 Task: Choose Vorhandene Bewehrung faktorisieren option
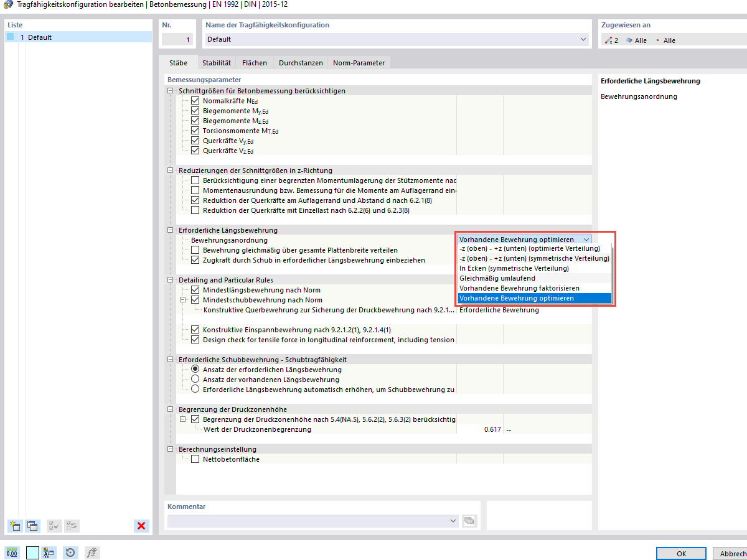pos(535,288)
